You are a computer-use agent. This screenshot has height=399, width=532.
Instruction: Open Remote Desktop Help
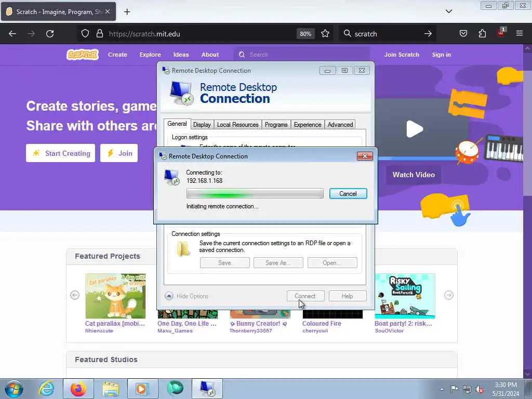pyautogui.click(x=348, y=296)
